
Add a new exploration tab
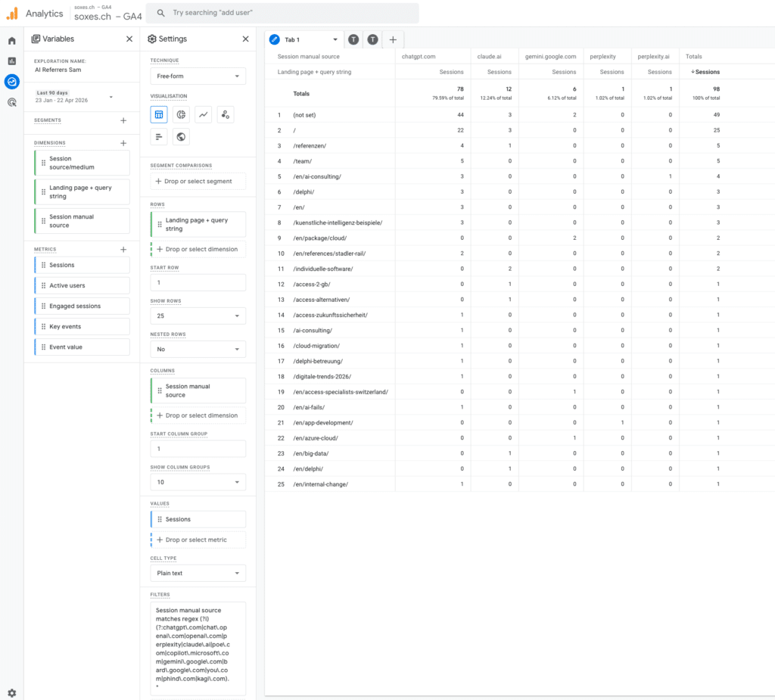pyautogui.click(x=392, y=39)
